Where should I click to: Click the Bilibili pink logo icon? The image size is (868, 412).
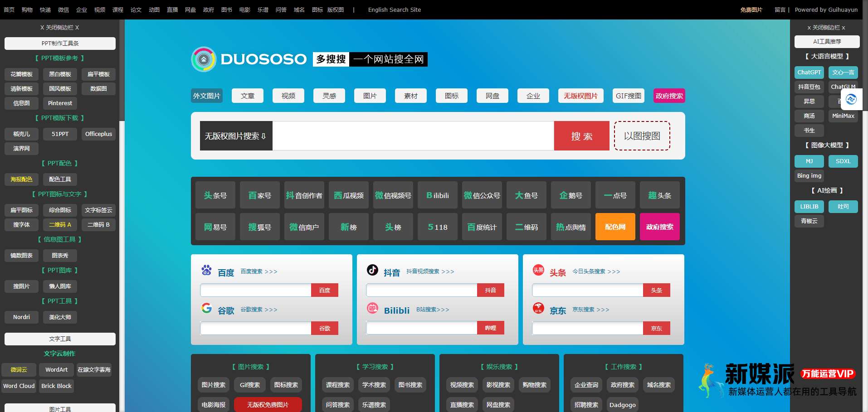372,308
